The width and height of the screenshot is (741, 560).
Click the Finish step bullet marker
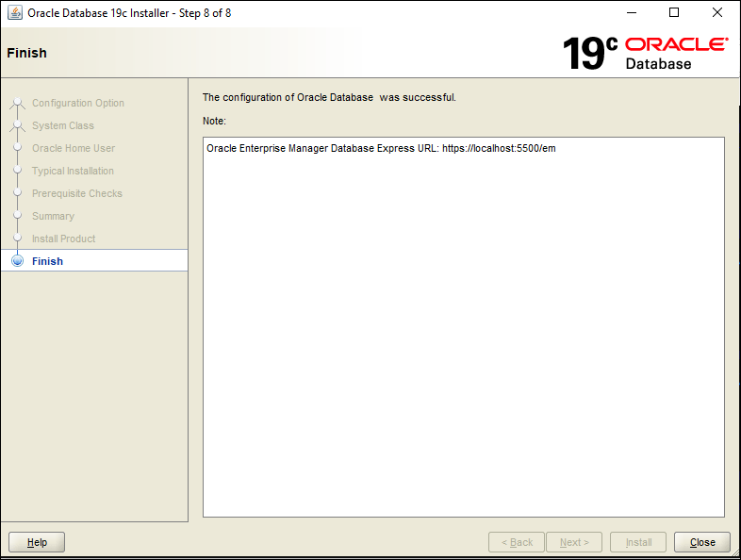[18, 261]
